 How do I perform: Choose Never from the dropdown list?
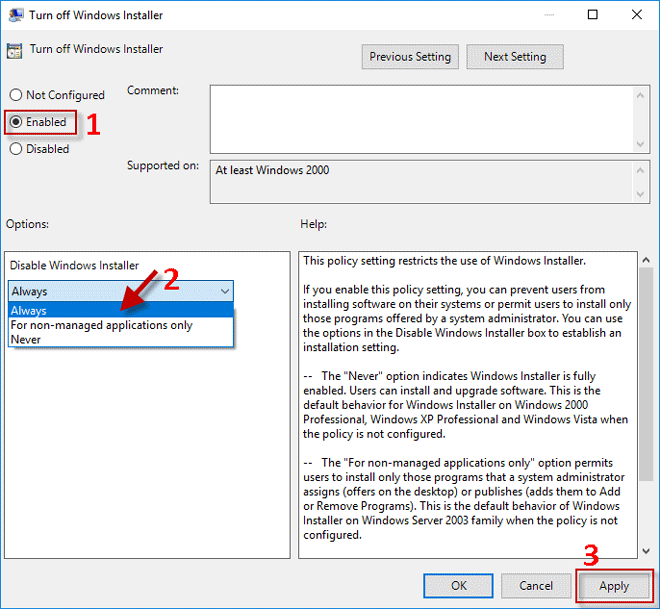pos(121,339)
